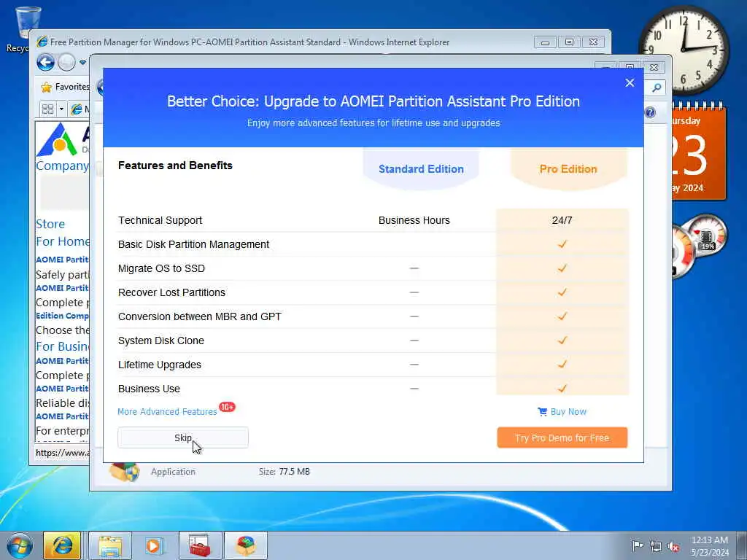This screenshot has width=747, height=560.
Task: Click the System Disk Clone label
Action: point(161,341)
